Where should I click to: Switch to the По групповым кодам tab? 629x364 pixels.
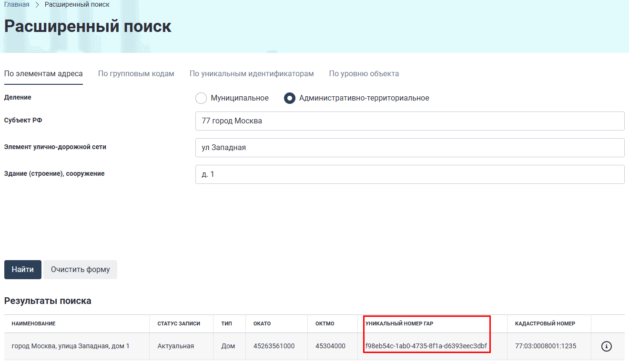point(136,74)
